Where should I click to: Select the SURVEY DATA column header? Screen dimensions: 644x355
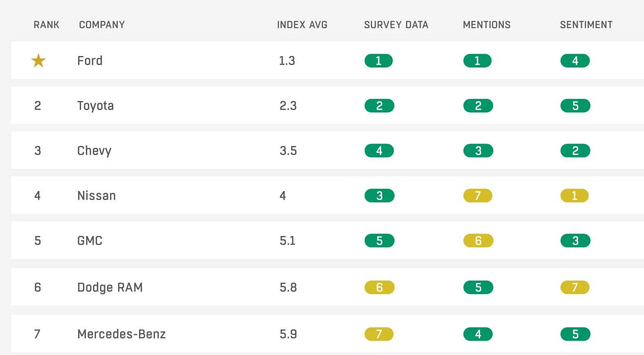pos(396,25)
